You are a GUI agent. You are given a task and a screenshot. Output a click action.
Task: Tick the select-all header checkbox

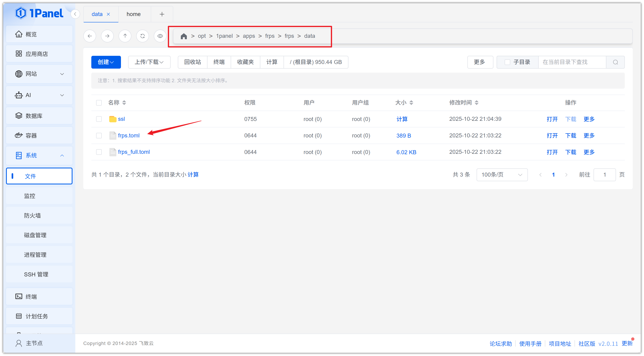[x=99, y=103]
